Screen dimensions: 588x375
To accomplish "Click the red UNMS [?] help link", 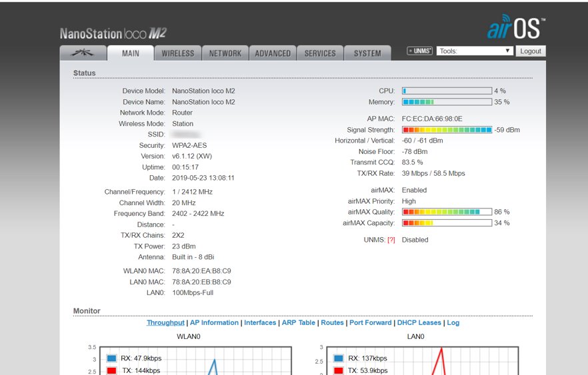I will (x=391, y=240).
